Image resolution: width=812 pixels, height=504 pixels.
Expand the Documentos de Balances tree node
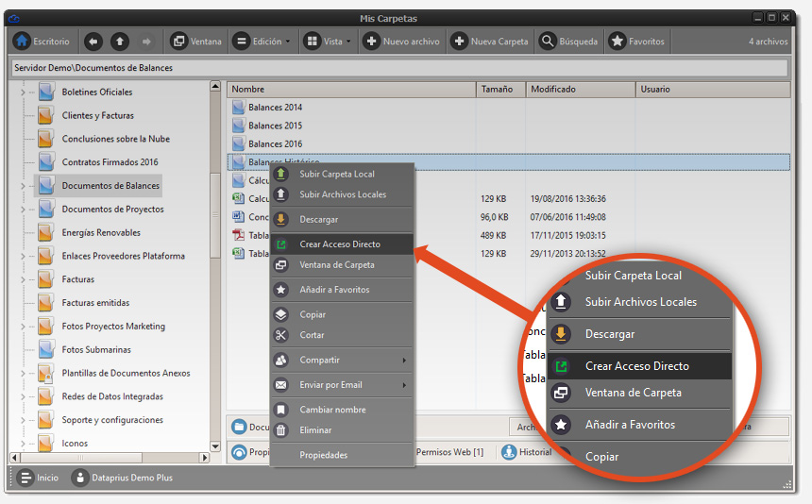pos(23,186)
